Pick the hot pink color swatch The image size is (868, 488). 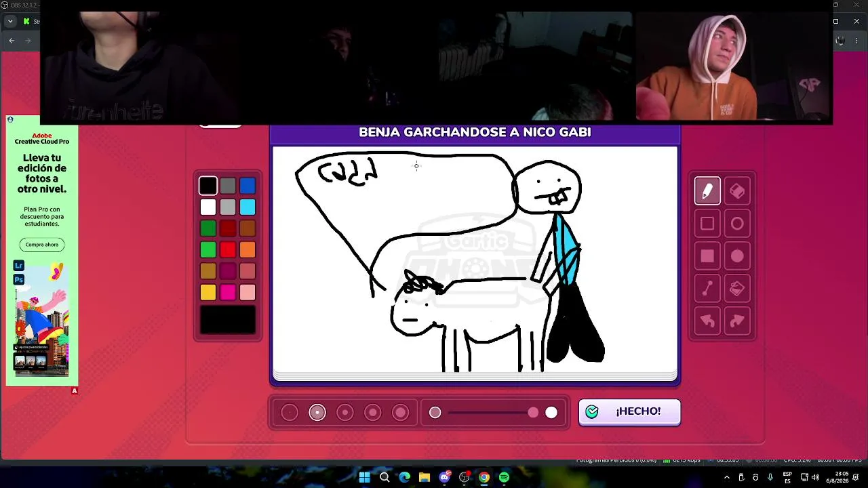click(x=228, y=292)
